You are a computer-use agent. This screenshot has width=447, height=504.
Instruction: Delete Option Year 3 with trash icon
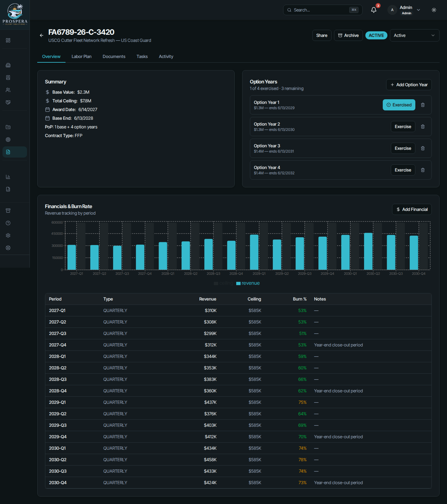point(423,148)
